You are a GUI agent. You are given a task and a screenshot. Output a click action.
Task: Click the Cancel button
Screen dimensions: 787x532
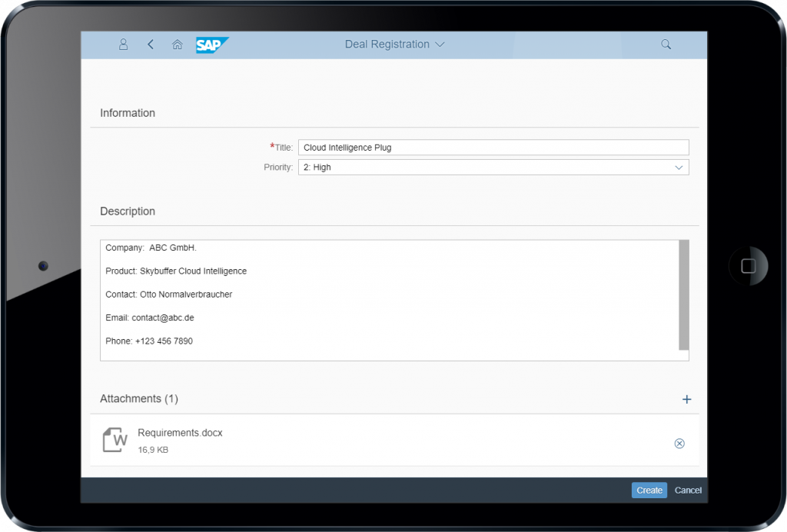pyautogui.click(x=688, y=490)
